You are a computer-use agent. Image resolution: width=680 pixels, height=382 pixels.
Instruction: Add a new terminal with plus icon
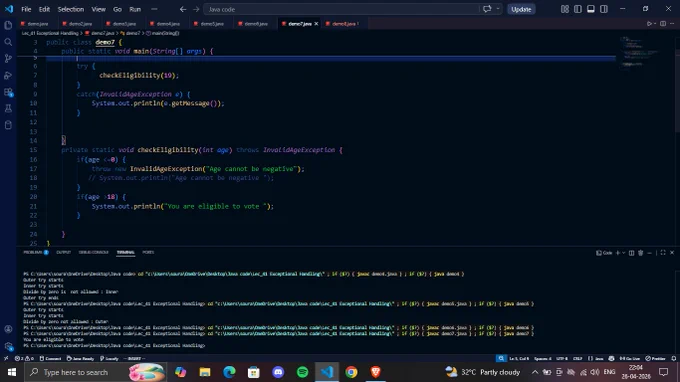pos(618,253)
